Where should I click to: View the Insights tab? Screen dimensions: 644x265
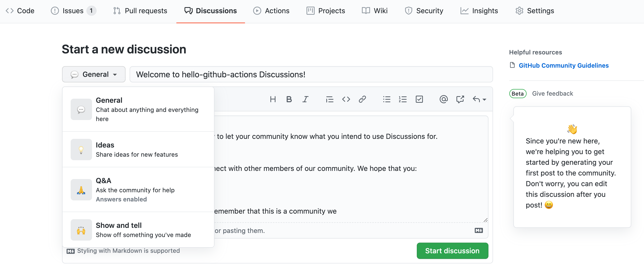click(x=479, y=11)
